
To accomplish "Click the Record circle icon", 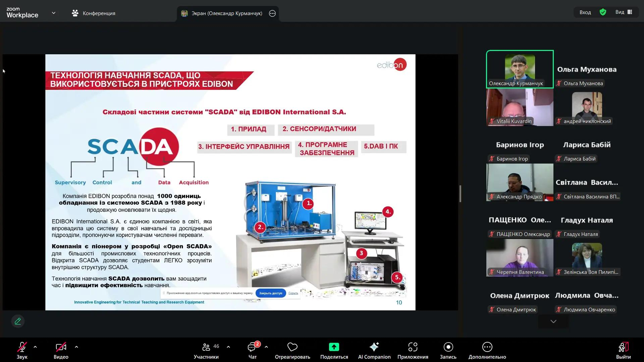I will 448,347.
